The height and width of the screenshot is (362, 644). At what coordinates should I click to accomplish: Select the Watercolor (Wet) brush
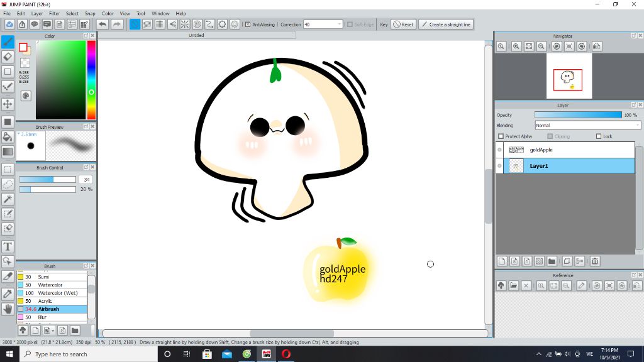coord(52,293)
